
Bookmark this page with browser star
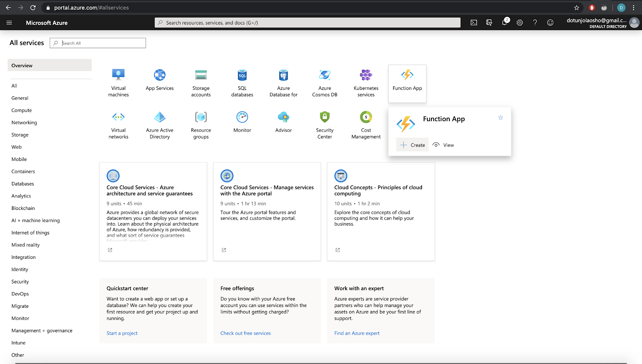pos(577,8)
